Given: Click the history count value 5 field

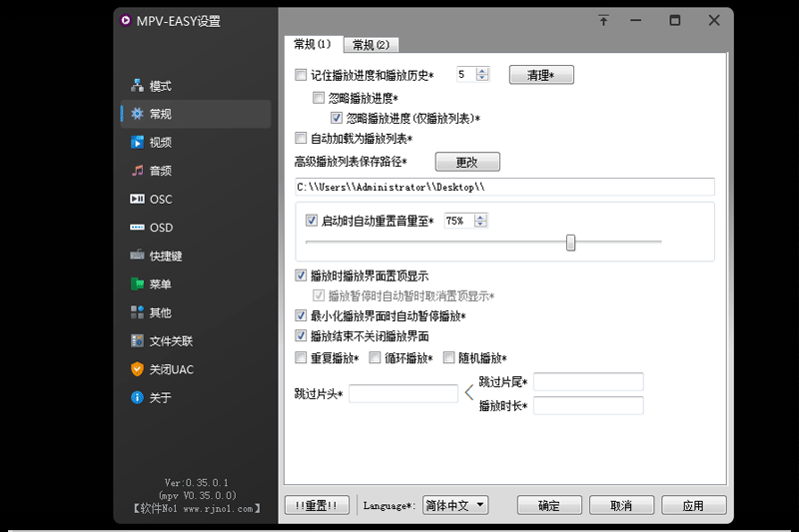Looking at the screenshot, I should [x=466, y=74].
